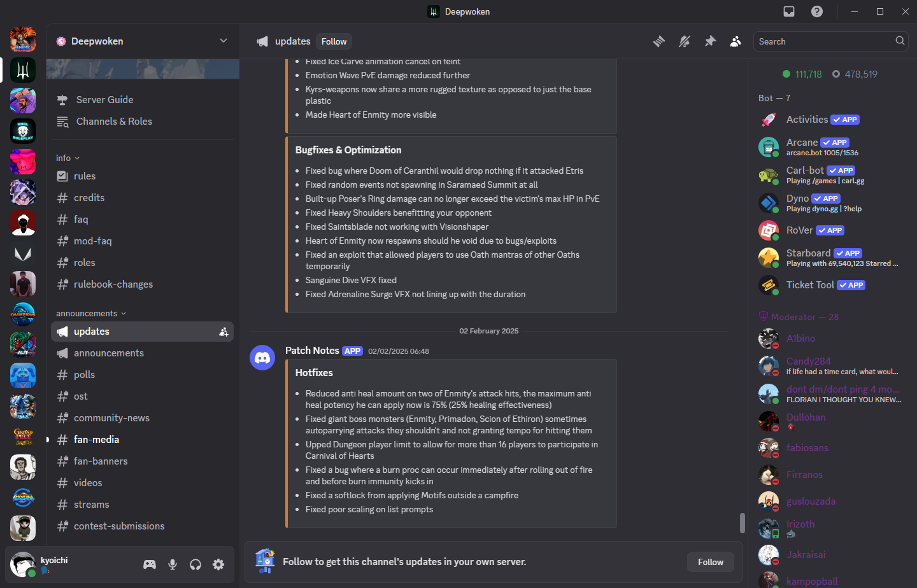The height and width of the screenshot is (588, 917).
Task: Select moderator guslouzada in member list
Action: coord(830,501)
